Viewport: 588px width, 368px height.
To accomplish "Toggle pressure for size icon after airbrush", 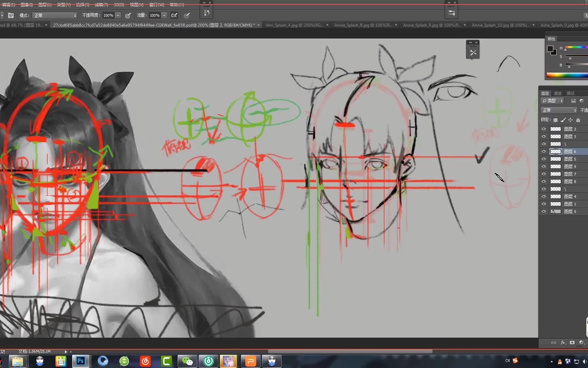I will pos(187,15).
